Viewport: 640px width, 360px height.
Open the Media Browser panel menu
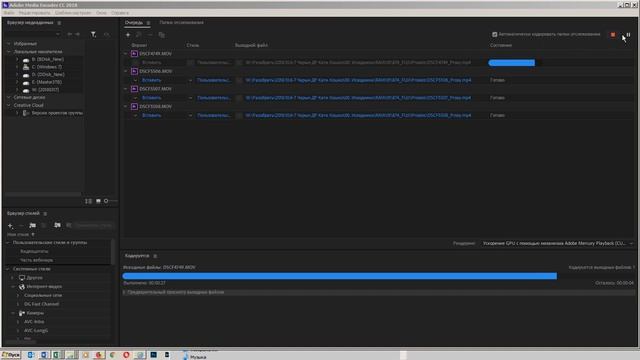59,23
